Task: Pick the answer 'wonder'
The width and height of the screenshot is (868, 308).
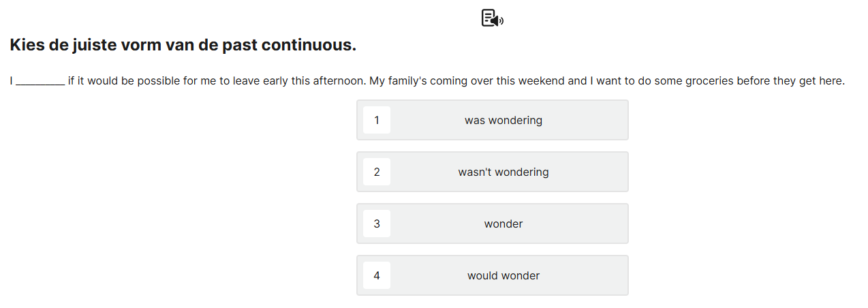Action: pyautogui.click(x=503, y=224)
